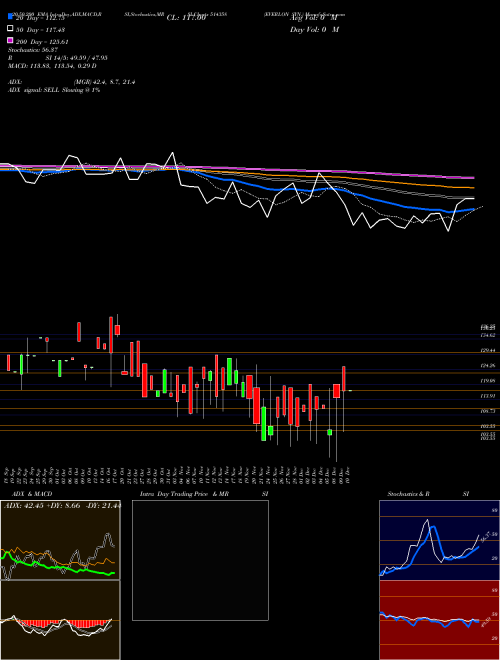Click the last red candlestick on the chart
The width and height of the screenshot is (500, 660).
pyautogui.click(x=344, y=379)
